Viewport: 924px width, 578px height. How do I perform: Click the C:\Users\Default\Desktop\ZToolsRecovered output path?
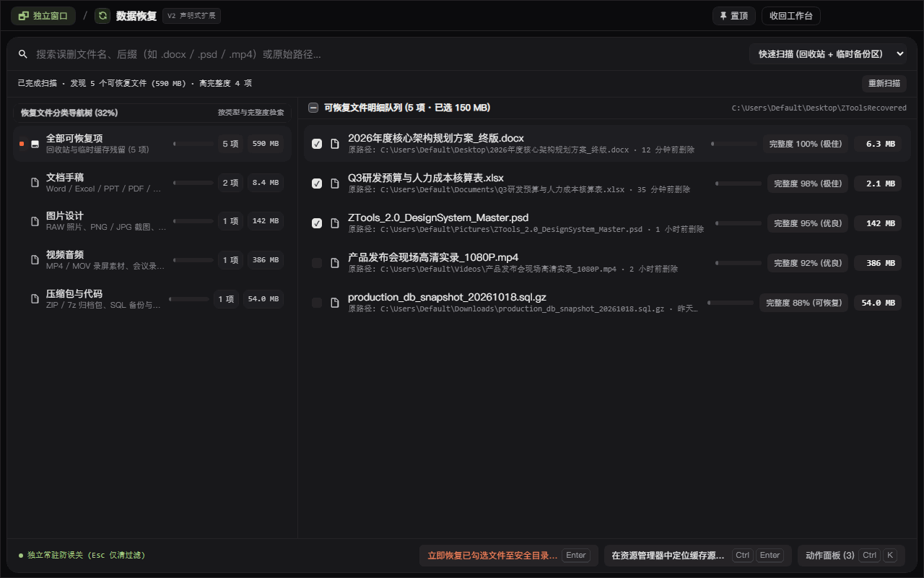[x=819, y=108]
